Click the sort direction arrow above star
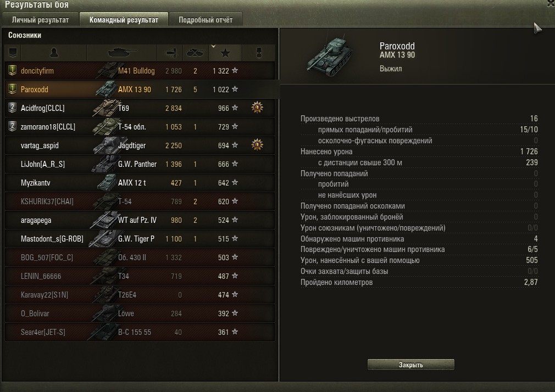 (x=213, y=46)
